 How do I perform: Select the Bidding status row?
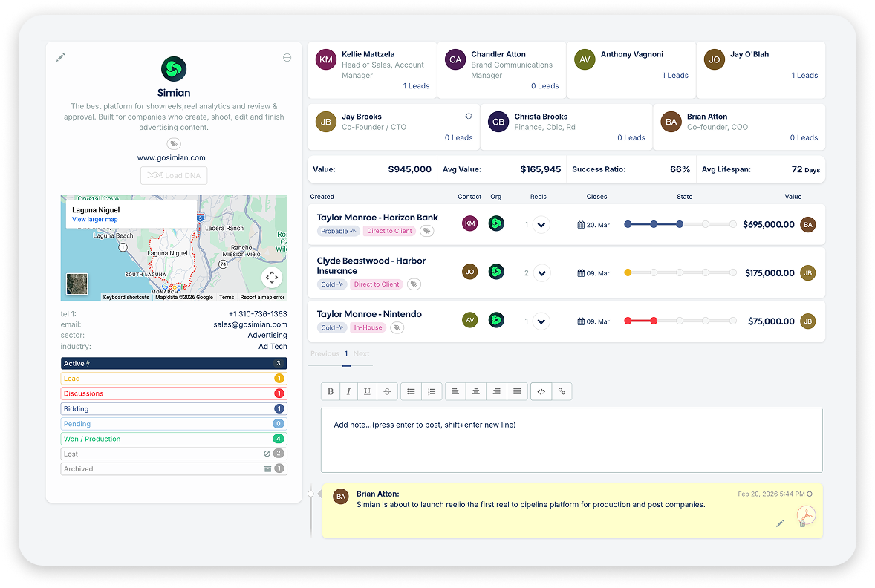click(173, 409)
